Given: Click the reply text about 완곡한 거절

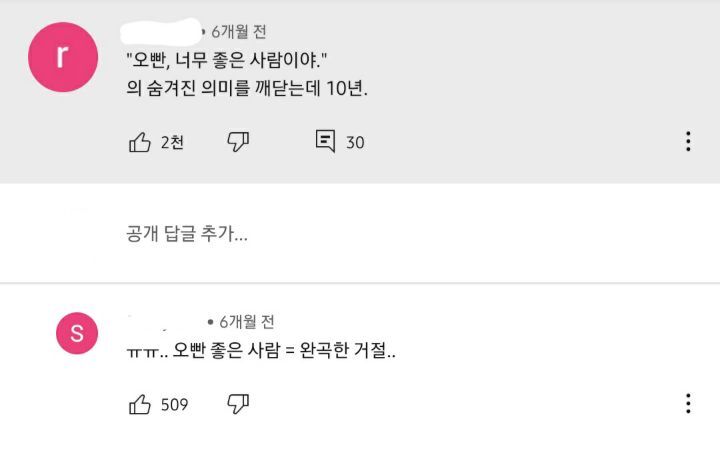Looking at the screenshot, I should [261, 352].
